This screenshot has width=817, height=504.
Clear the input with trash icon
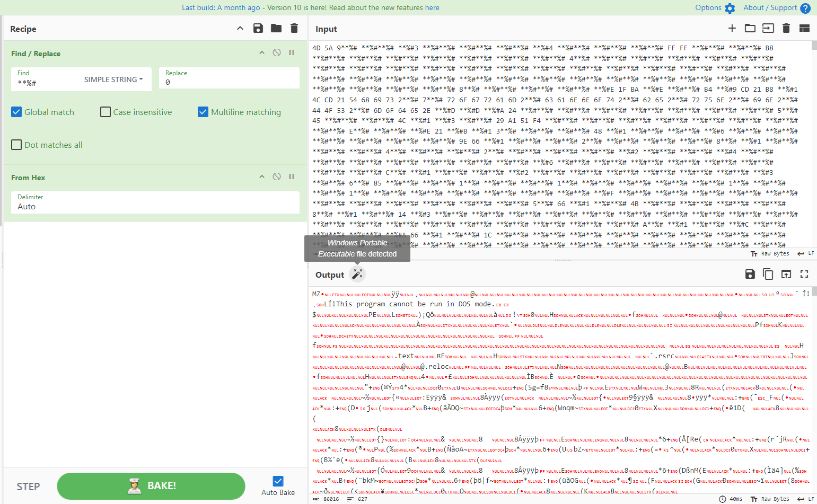(x=786, y=28)
